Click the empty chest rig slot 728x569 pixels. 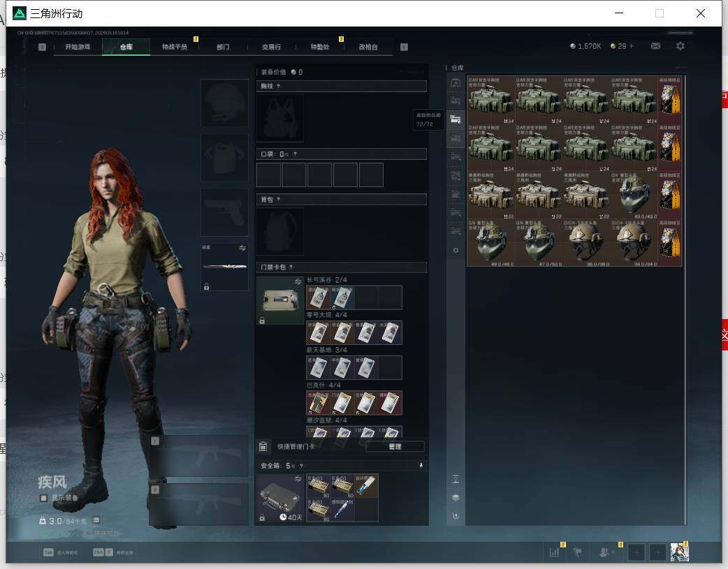(x=280, y=118)
